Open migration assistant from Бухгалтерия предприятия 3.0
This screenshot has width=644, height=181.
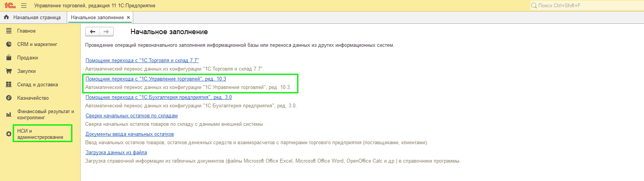click(159, 97)
